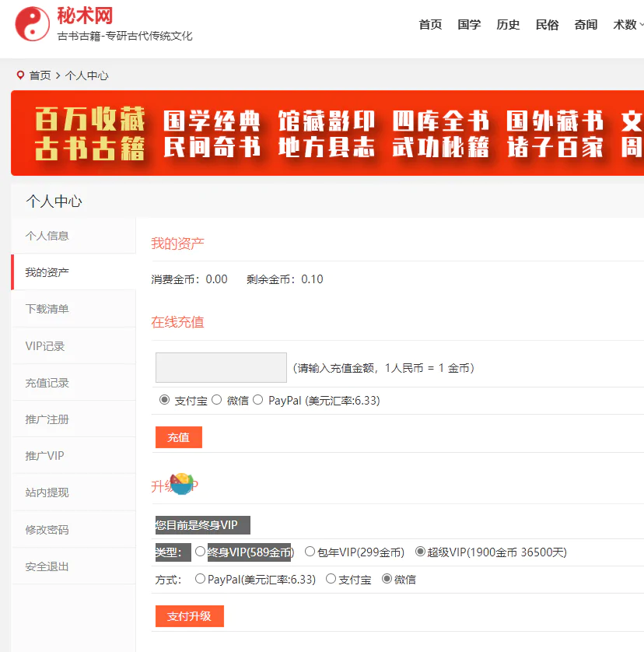Click the 消费金币: 0.00 text
Viewport: 644px width, 652px height.
click(x=189, y=279)
